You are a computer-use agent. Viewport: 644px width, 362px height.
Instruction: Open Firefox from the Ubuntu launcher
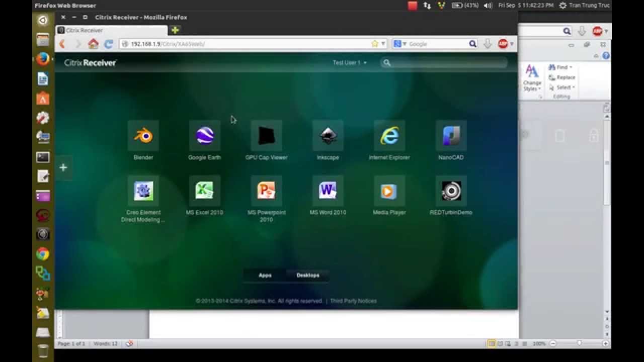[x=43, y=59]
